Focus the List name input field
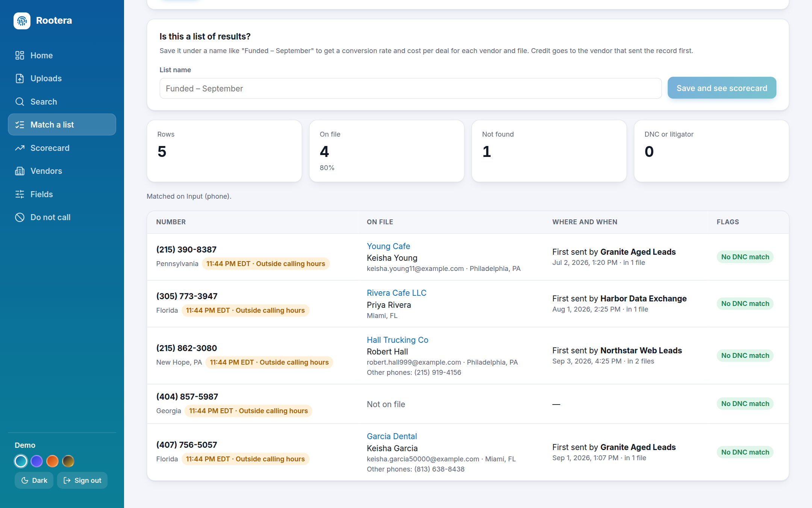 [411, 88]
